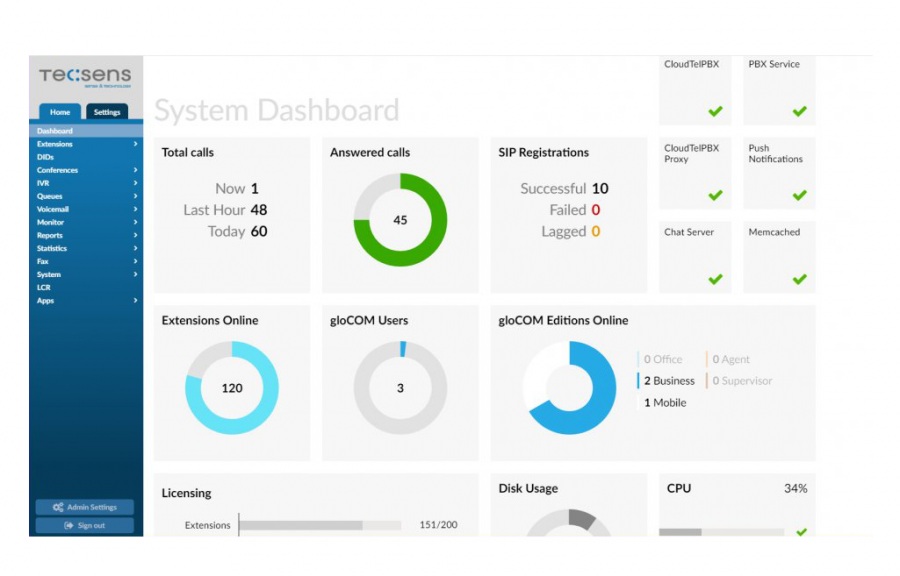Switch to the Settings tab
This screenshot has width=900, height=576.
pos(107,112)
